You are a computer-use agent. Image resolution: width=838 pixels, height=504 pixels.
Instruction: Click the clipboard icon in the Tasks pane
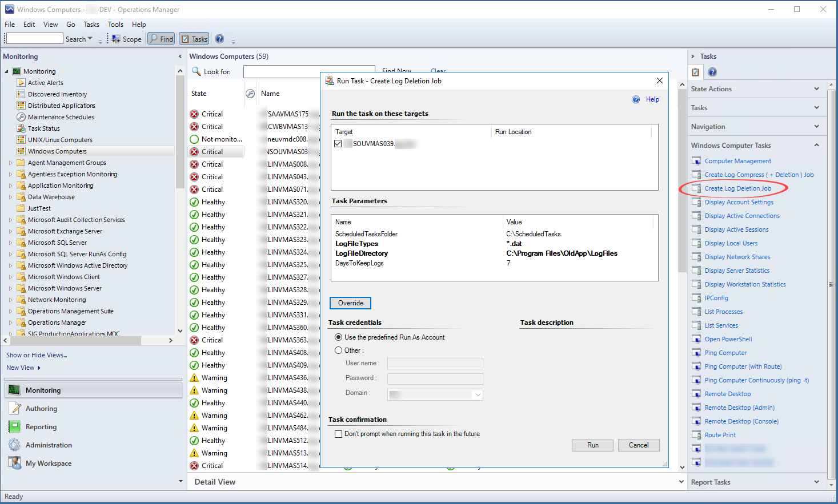tap(695, 72)
